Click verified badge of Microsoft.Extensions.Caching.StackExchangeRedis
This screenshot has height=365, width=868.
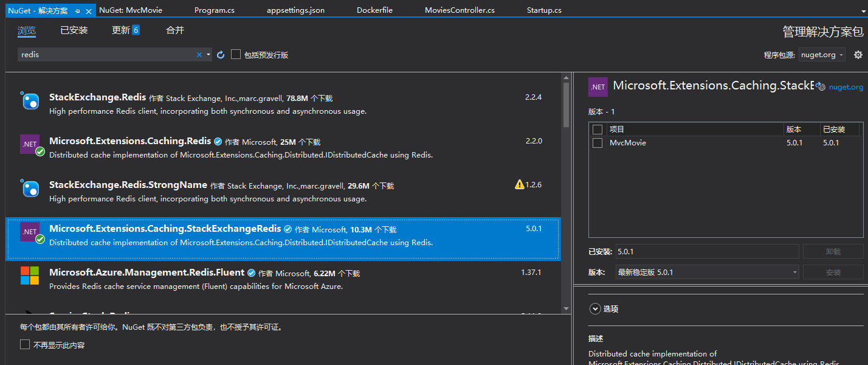(288, 229)
